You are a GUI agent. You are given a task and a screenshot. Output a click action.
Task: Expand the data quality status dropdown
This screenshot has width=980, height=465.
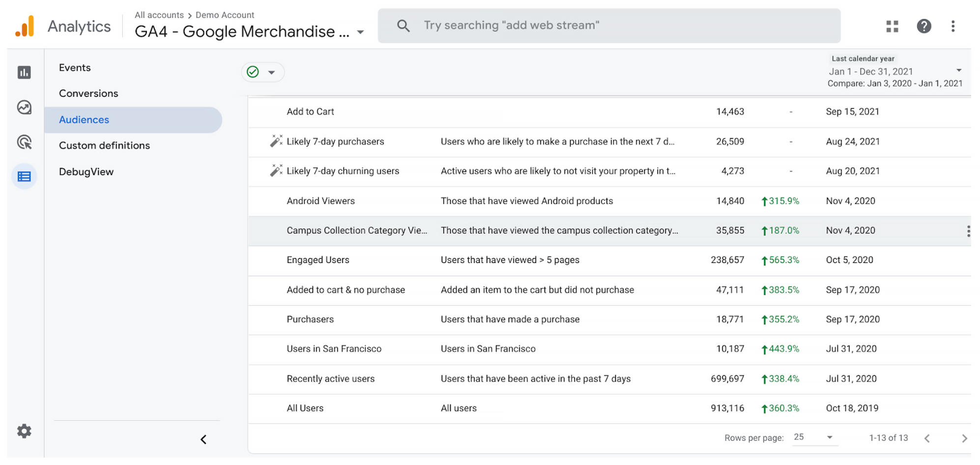(x=271, y=72)
